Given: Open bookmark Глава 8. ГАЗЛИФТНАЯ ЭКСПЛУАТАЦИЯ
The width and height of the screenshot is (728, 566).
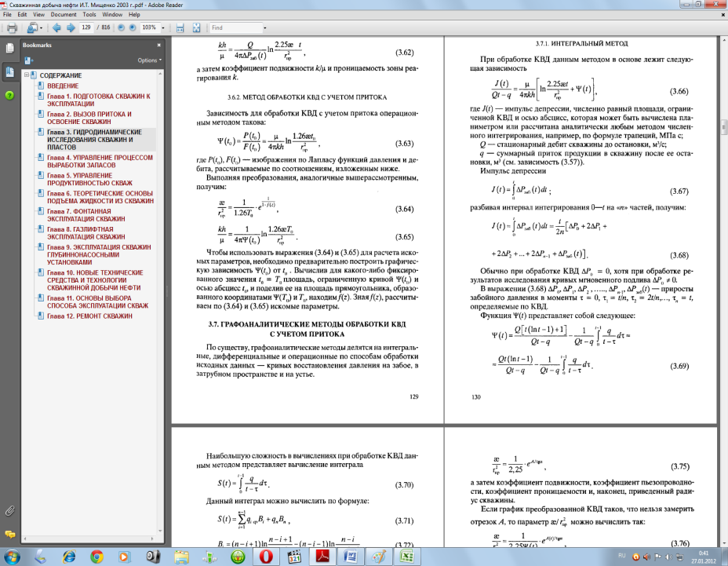Looking at the screenshot, I should (86, 233).
